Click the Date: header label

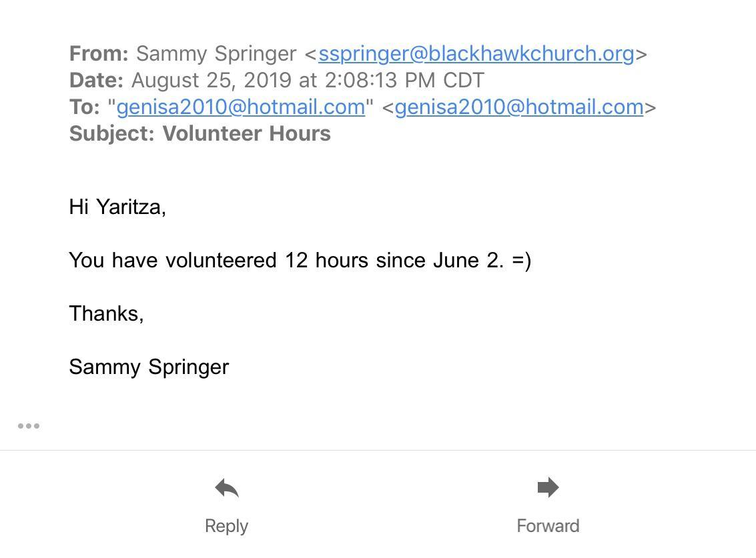(97, 80)
